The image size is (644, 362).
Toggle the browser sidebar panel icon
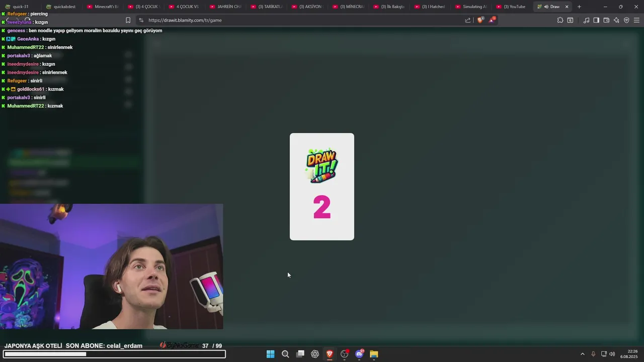(596, 20)
